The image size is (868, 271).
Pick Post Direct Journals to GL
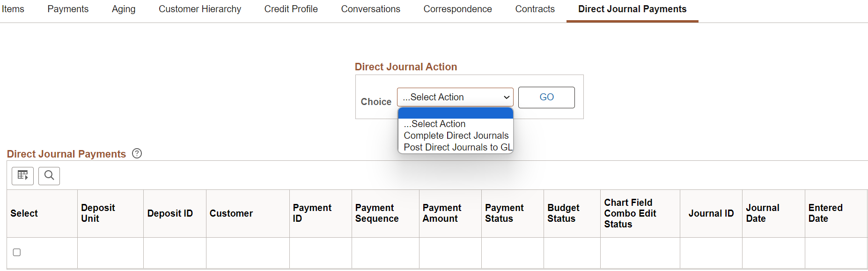coord(456,147)
